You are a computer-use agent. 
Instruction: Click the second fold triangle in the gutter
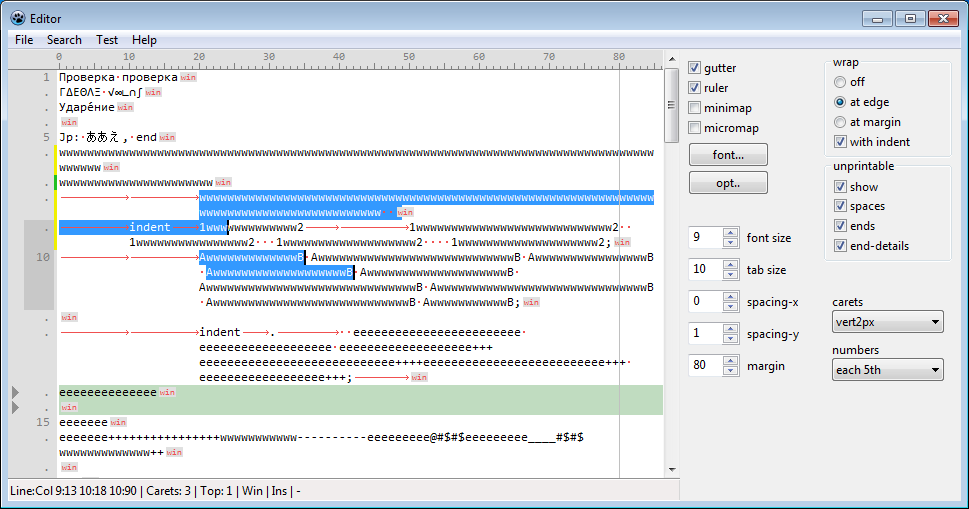pos(14,408)
